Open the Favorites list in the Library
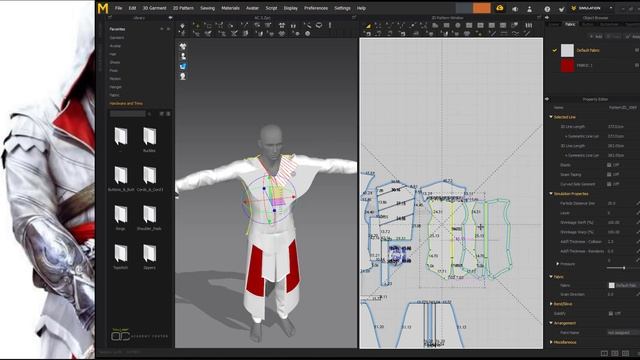This screenshot has height=360, width=640. pyautogui.click(x=117, y=29)
